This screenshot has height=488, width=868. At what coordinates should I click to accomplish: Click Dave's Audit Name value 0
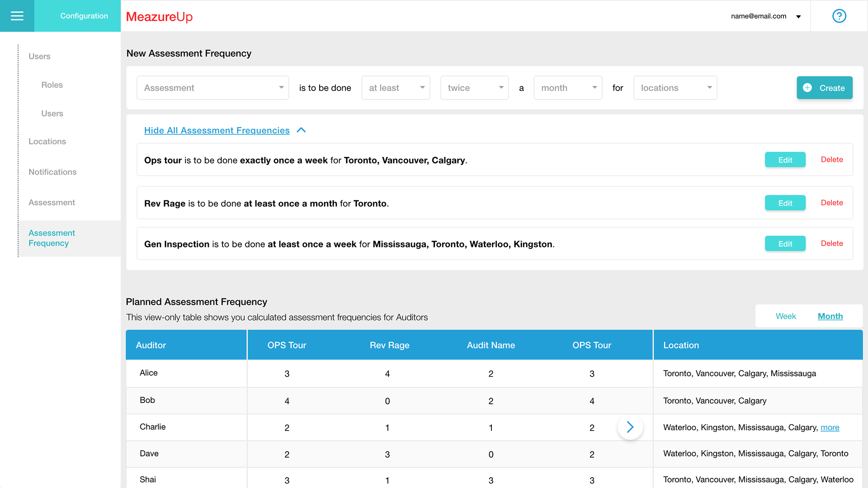click(491, 455)
